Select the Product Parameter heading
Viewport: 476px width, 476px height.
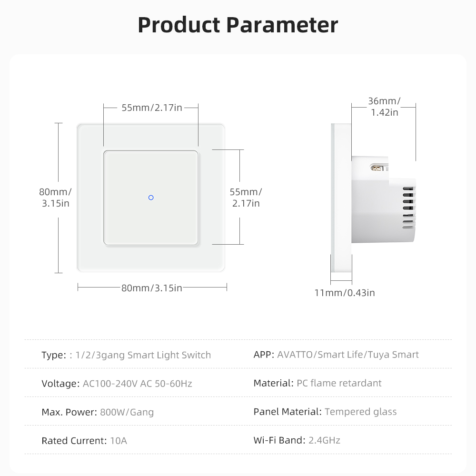pos(238,25)
